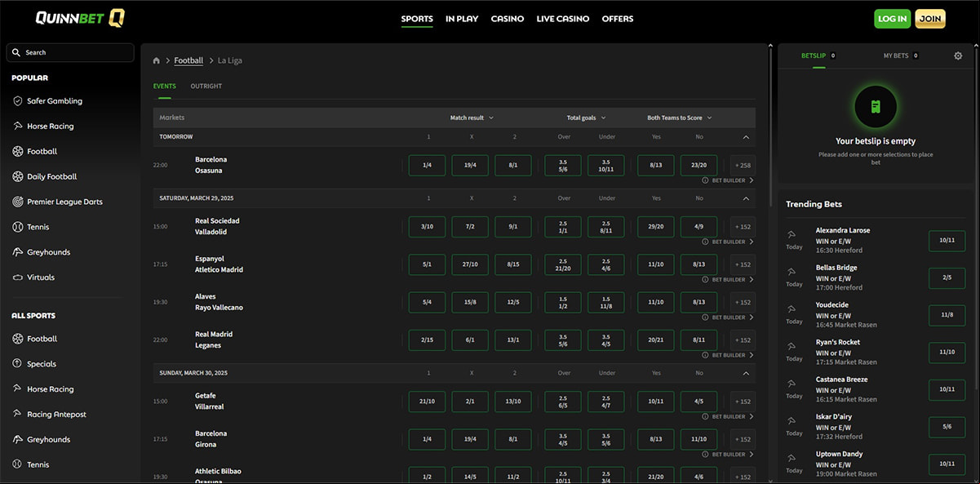Add Alexandra Larose 10/11 to betslip
This screenshot has height=484, width=980.
[x=947, y=240]
